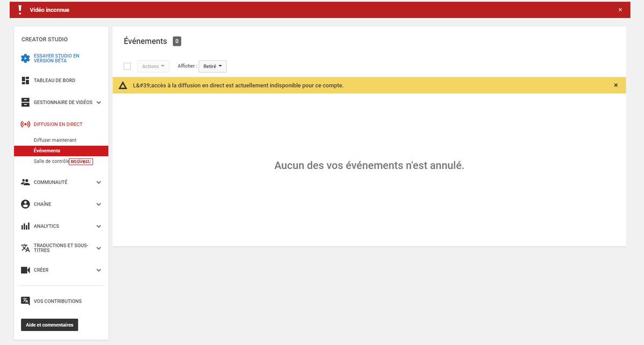Viewport: 644px width, 345px height.
Task: Close the yellow live streaming warning banner
Action: (616, 85)
